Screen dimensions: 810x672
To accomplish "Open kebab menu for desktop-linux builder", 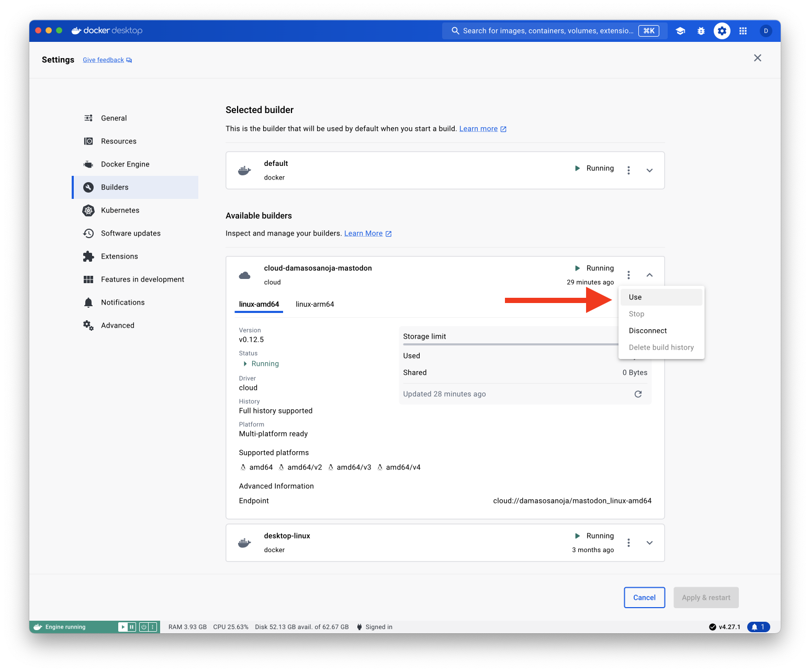I will (628, 543).
